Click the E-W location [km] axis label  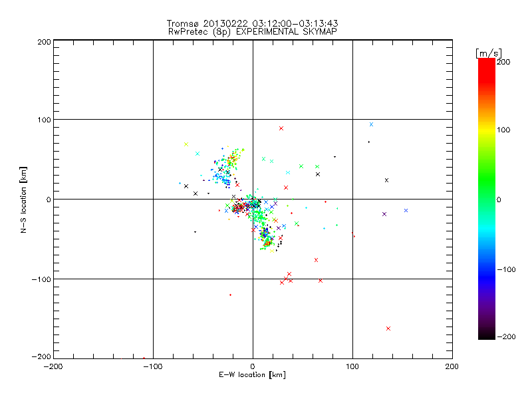coord(252,375)
